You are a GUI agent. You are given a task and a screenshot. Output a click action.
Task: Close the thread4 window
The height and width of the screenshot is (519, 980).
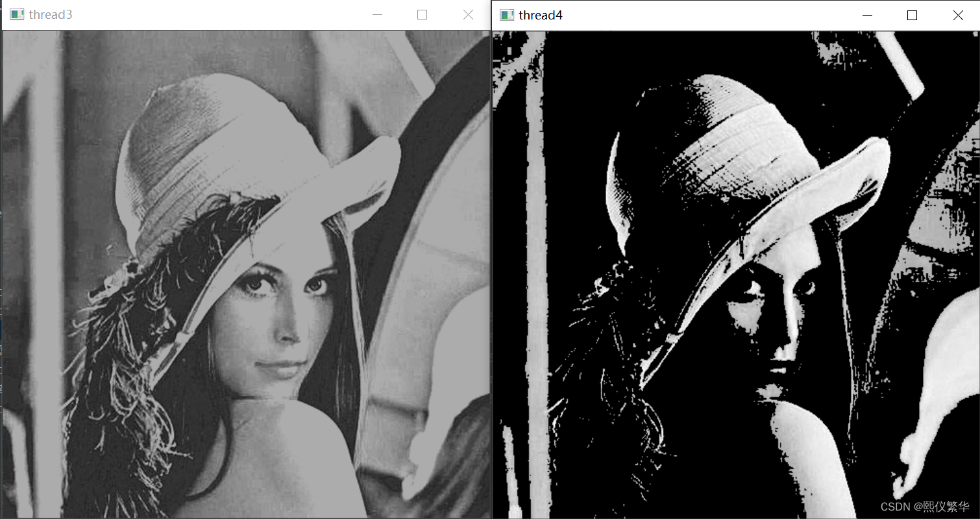[x=958, y=15]
